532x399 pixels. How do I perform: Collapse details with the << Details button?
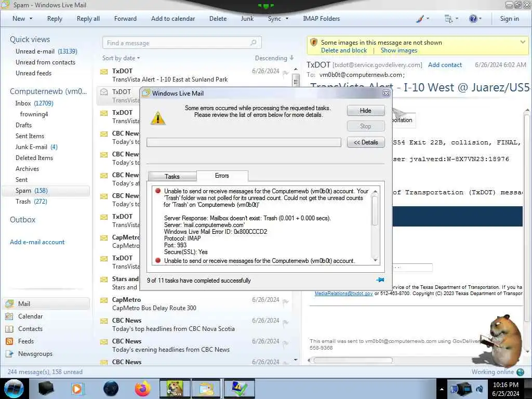pyautogui.click(x=365, y=142)
